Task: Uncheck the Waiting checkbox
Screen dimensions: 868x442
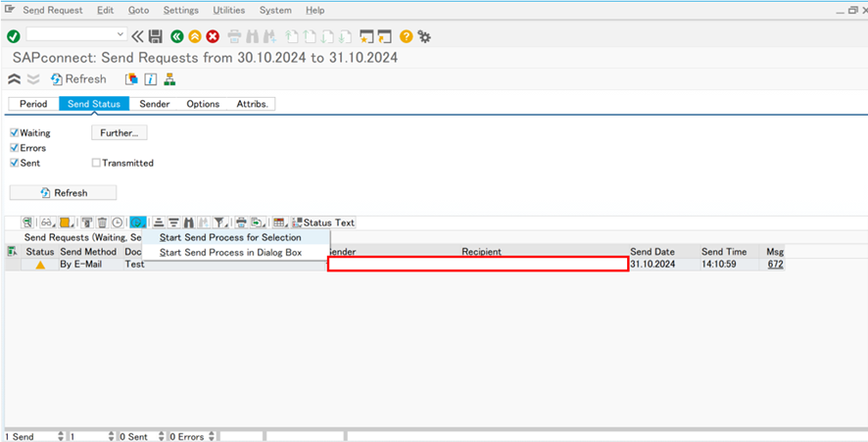Action: click(15, 133)
